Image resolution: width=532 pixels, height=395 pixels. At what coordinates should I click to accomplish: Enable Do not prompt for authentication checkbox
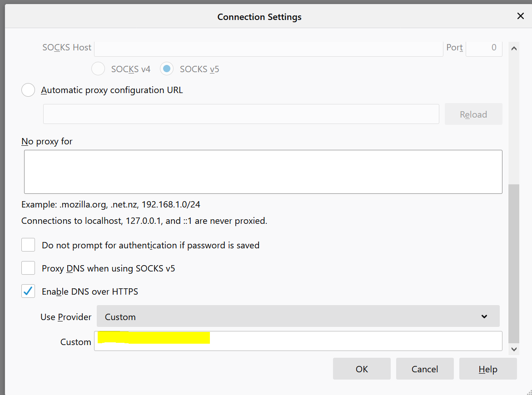(28, 245)
